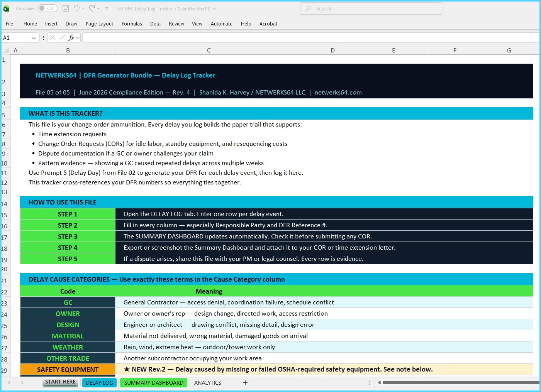This screenshot has width=541, height=392.
Task: Select column F header
Action: pyautogui.click(x=455, y=51)
